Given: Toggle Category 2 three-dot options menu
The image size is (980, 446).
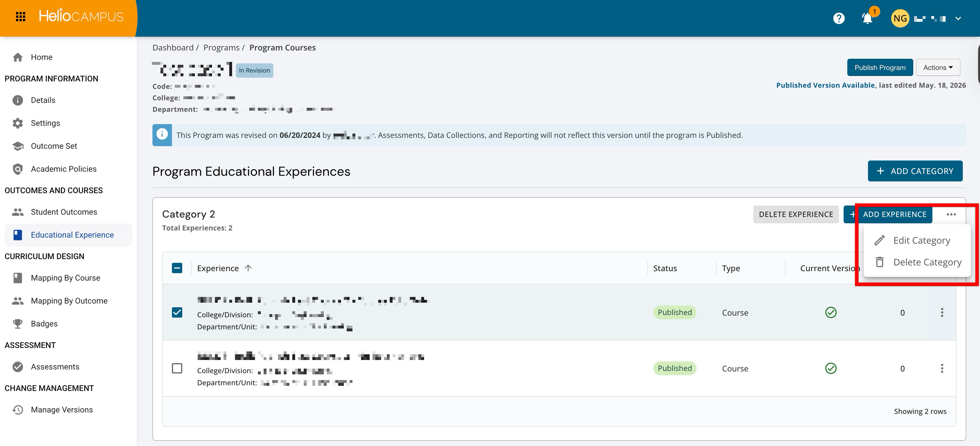Looking at the screenshot, I should (951, 214).
